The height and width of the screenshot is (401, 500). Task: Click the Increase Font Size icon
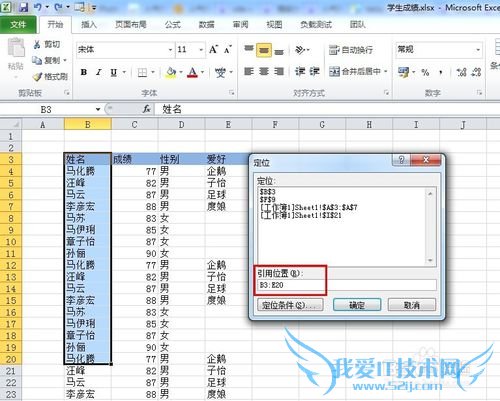(213, 50)
